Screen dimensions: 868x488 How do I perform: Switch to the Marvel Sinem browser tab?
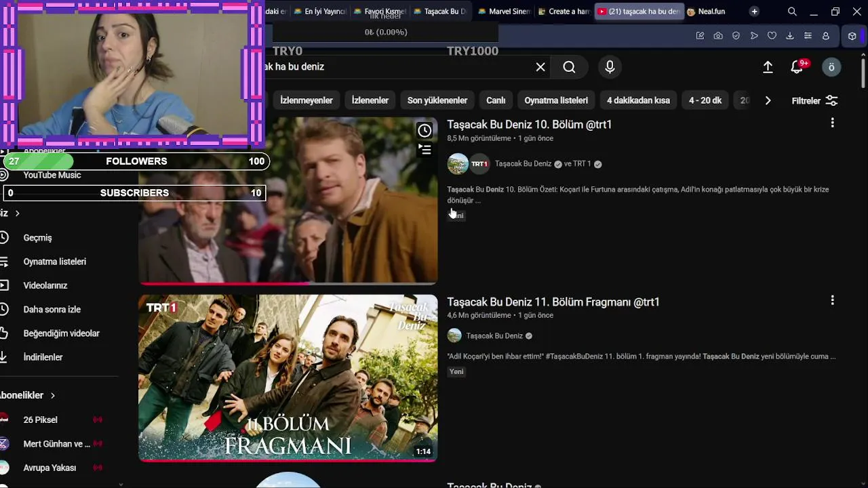(503, 12)
